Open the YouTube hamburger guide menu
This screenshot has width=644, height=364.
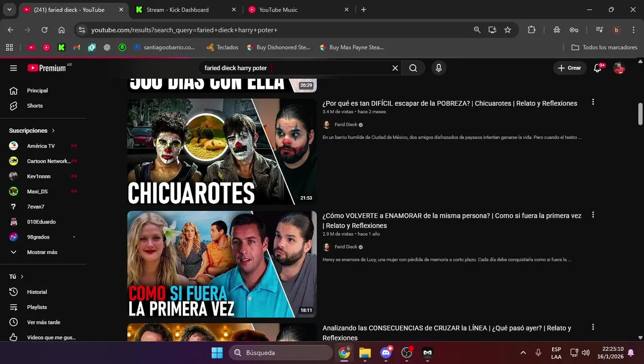[14, 68]
